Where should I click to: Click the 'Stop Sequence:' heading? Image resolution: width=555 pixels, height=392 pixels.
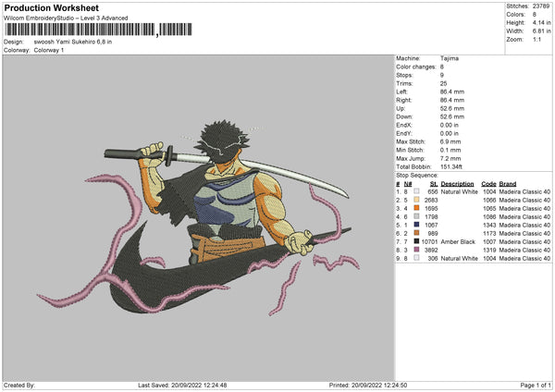pyautogui.click(x=417, y=176)
